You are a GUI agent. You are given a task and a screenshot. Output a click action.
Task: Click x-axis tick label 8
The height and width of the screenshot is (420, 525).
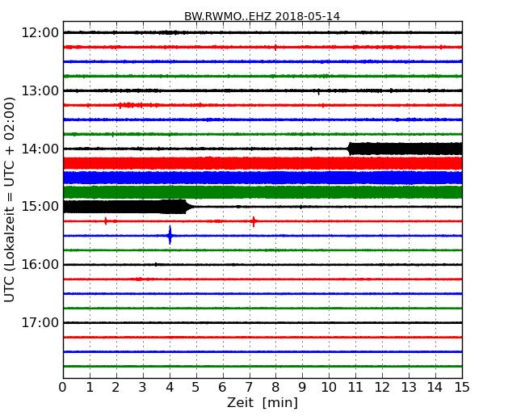[x=275, y=388]
